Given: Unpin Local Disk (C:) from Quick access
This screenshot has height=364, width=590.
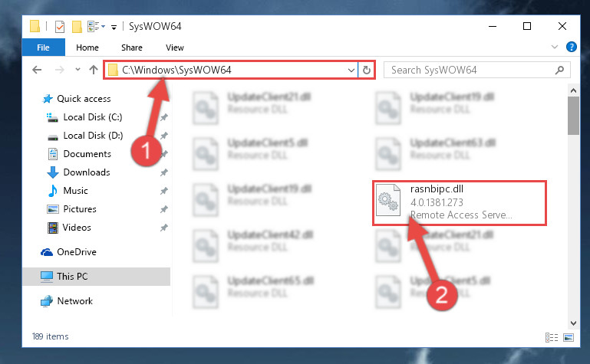Looking at the screenshot, I should pyautogui.click(x=164, y=117).
